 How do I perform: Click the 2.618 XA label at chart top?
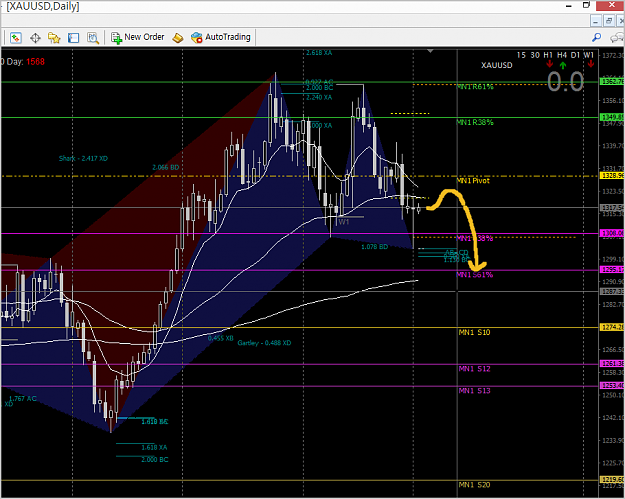[319, 53]
